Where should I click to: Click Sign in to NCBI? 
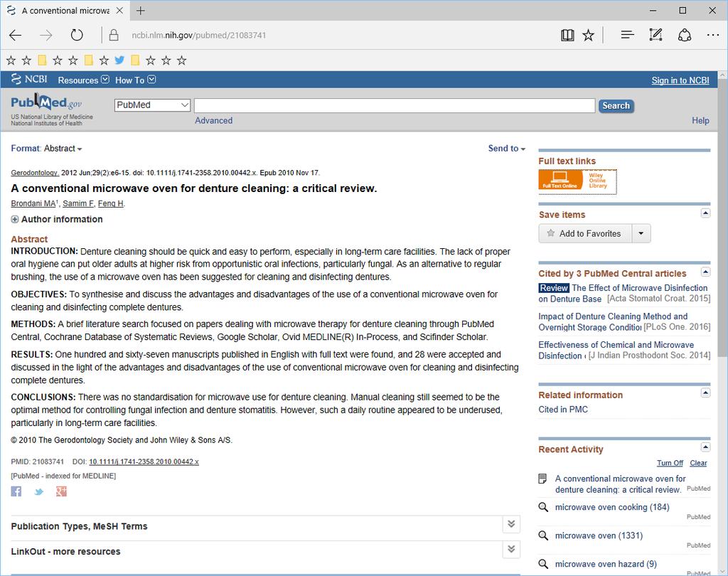click(680, 80)
